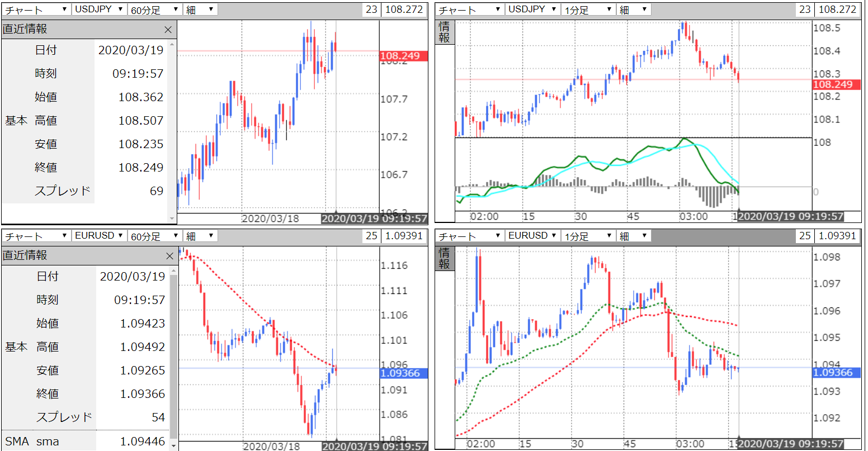
Task: Click the 終値 value 108.249 in the USDJPY info panel
Action: point(141,168)
